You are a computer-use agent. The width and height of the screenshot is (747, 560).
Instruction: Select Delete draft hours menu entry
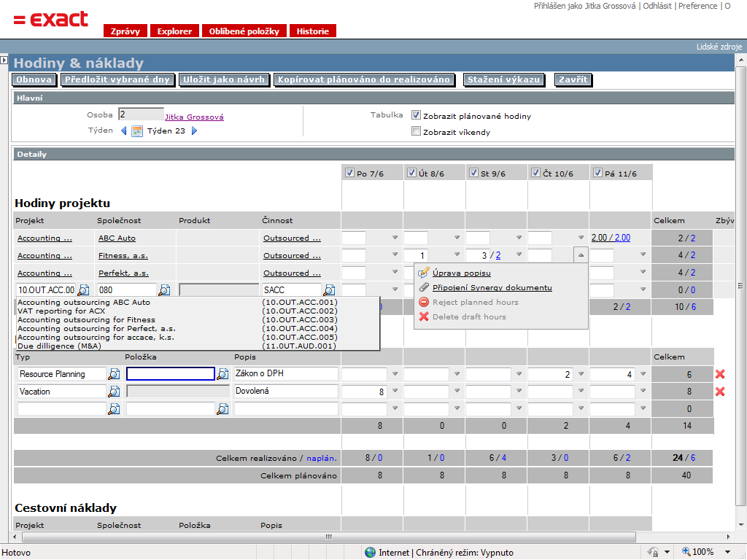[x=469, y=316]
